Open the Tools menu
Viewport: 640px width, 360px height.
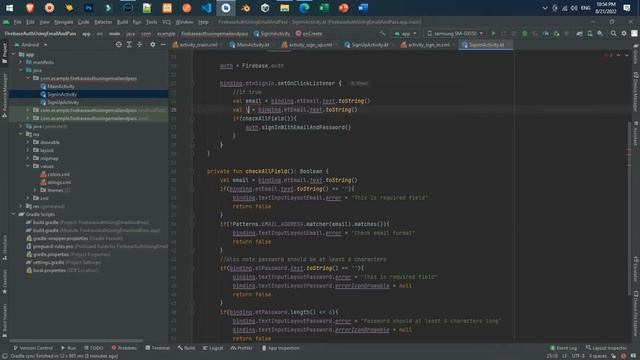coord(151,22)
